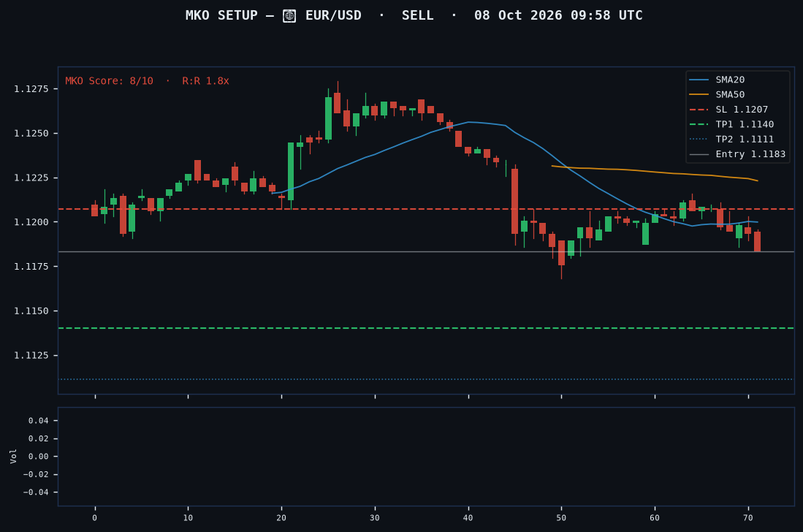Click the EUR/USD pair label in the title
This screenshot has width=803, height=532.
click(x=333, y=15)
